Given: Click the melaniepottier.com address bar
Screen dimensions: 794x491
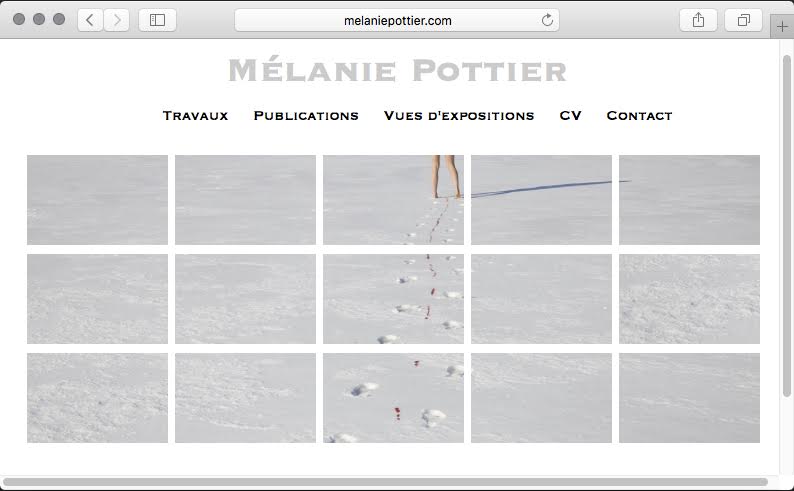Looking at the screenshot, I should click(397, 20).
